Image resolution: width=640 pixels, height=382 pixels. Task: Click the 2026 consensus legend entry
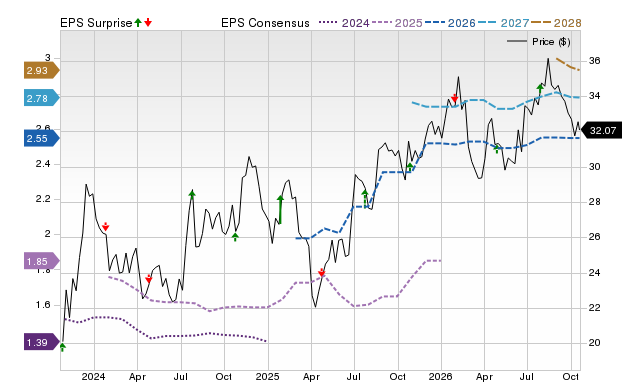[x=450, y=23]
